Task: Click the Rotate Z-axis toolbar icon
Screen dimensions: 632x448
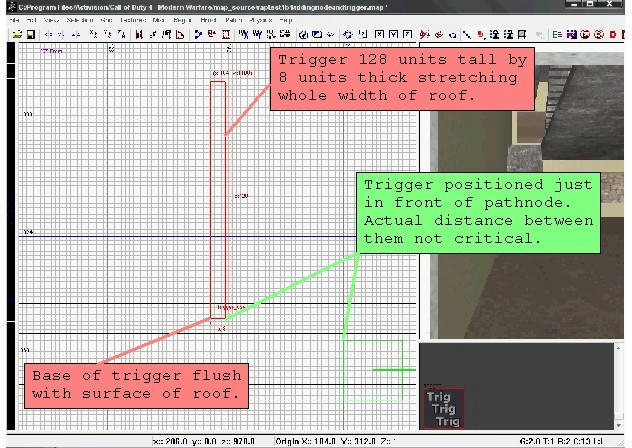Action: (121, 34)
